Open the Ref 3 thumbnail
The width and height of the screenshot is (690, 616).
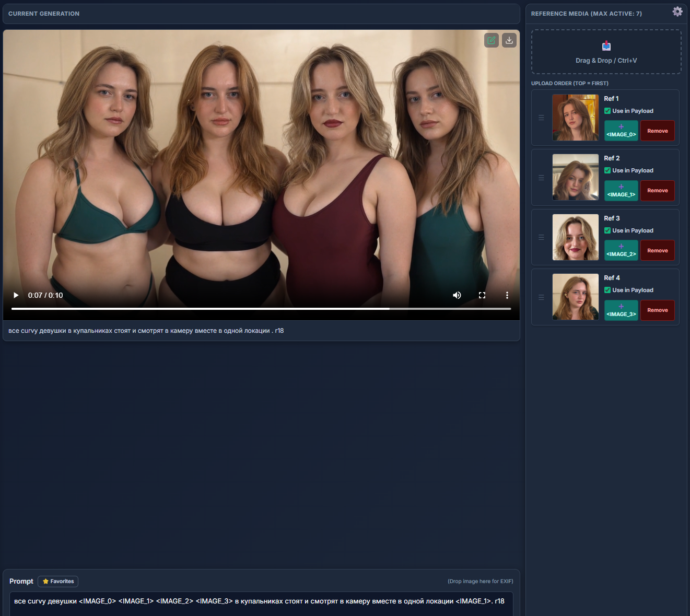click(x=576, y=237)
